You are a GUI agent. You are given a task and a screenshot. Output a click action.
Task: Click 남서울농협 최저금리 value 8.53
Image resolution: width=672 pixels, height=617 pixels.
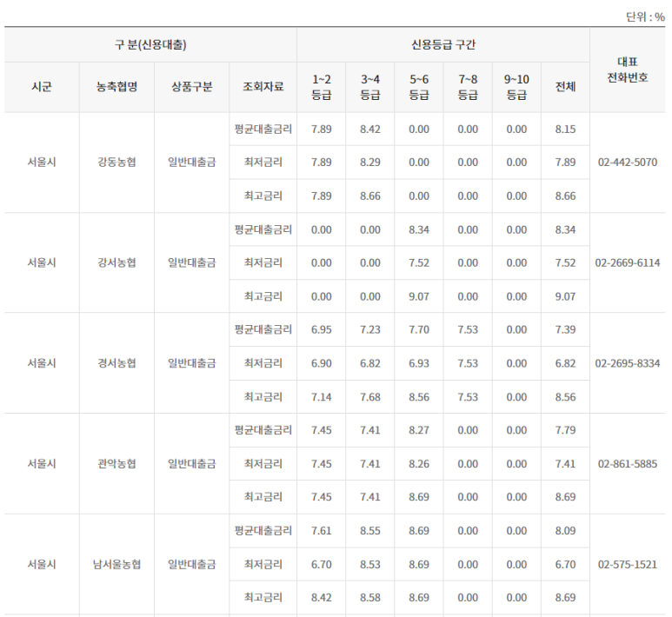point(370,564)
